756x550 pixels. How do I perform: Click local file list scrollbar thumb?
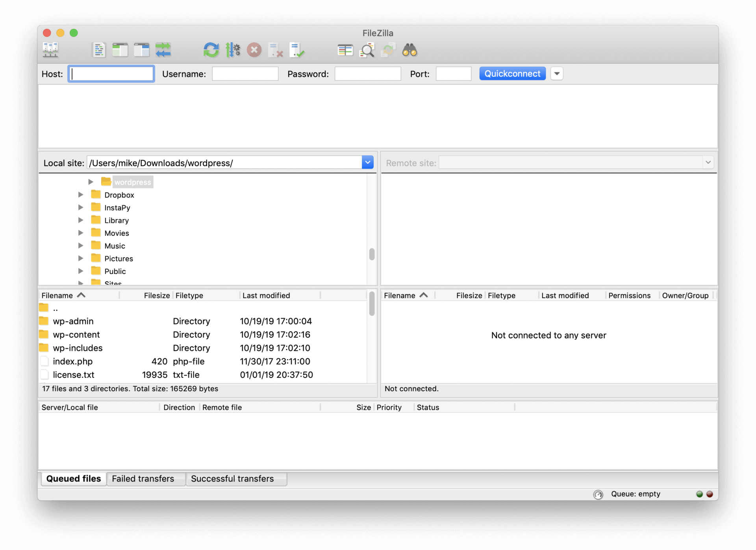click(x=372, y=304)
